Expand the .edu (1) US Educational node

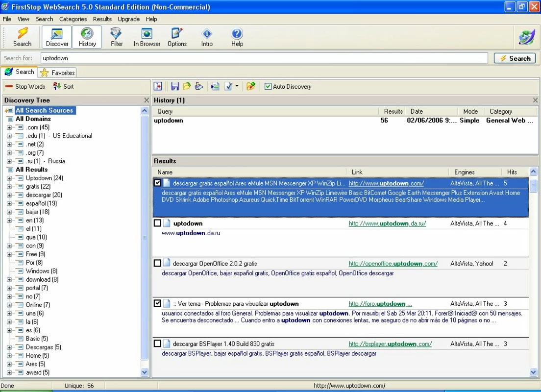pos(9,136)
